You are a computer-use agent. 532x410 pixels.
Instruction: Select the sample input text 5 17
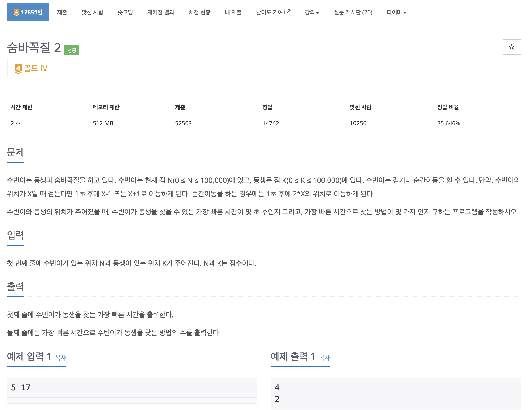pyautogui.click(x=21, y=387)
